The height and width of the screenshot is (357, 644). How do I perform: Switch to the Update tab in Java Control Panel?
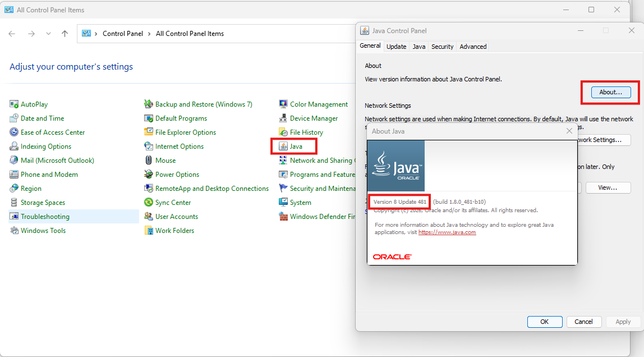[x=397, y=47]
